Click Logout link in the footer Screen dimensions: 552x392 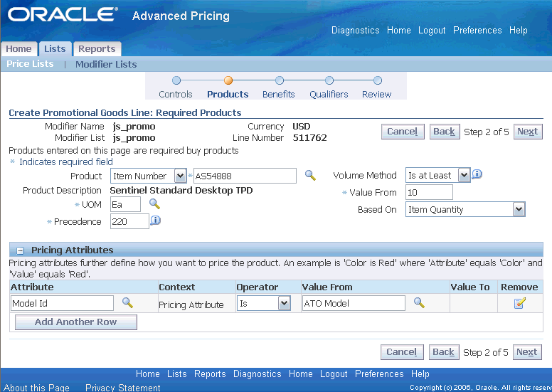pyautogui.click(x=334, y=374)
